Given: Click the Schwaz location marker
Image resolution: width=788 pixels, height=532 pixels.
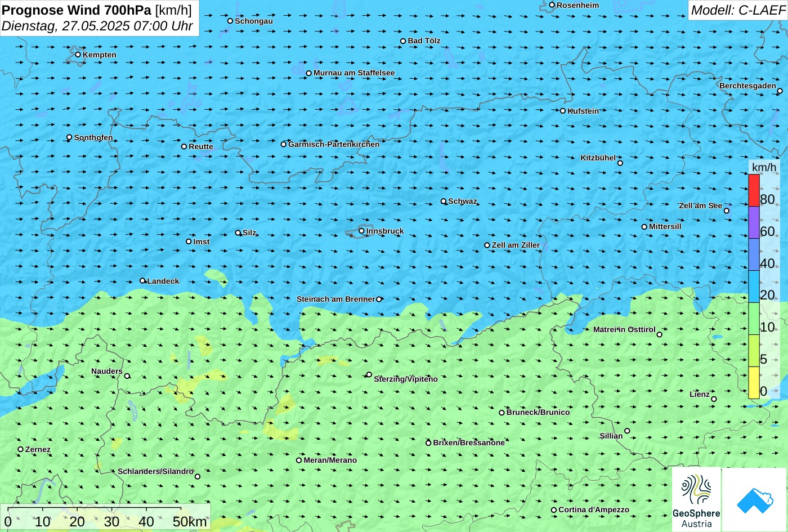Looking at the screenshot, I should click(443, 201).
